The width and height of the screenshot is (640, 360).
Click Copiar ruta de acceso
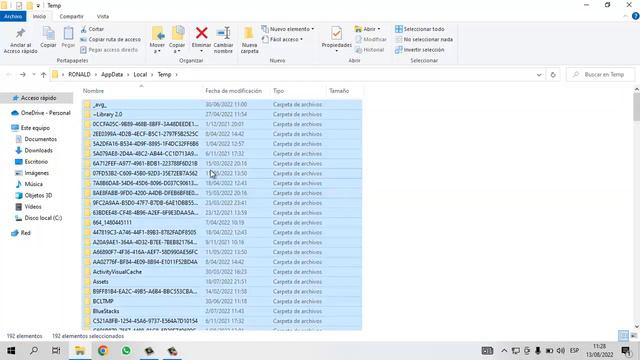[x=111, y=40]
